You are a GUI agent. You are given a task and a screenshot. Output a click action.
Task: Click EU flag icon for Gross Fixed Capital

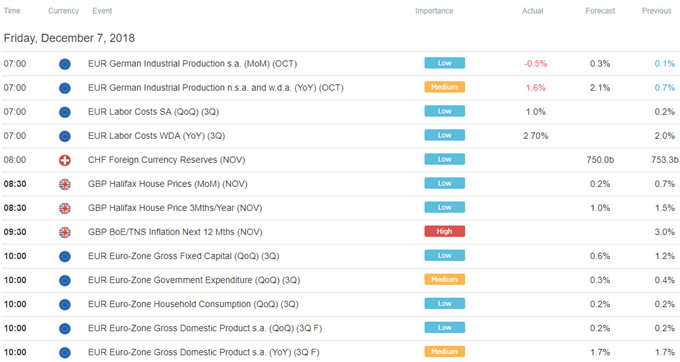65,257
